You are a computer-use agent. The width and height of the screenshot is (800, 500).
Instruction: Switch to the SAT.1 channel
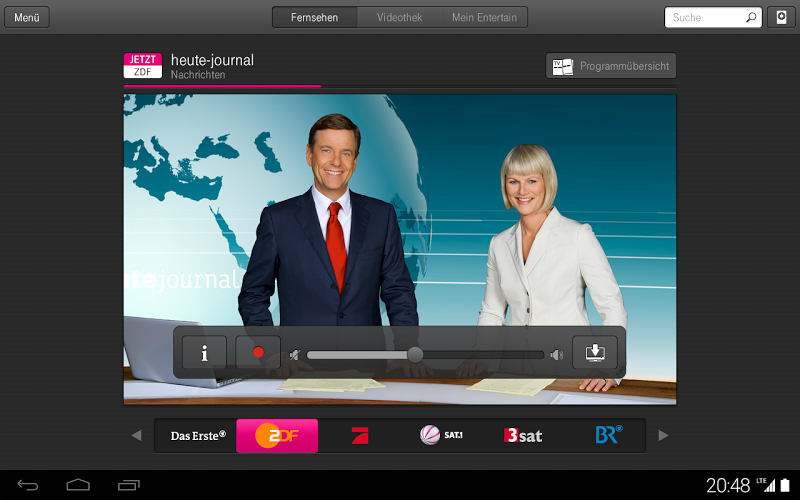click(441, 435)
